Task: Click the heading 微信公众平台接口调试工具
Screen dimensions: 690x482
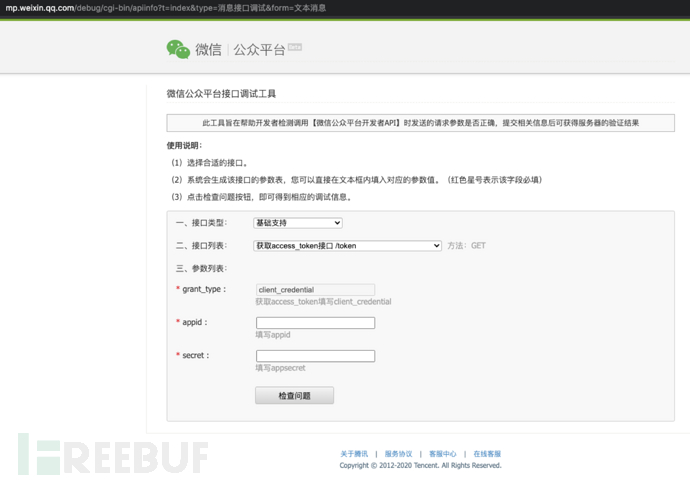Action: tap(221, 93)
